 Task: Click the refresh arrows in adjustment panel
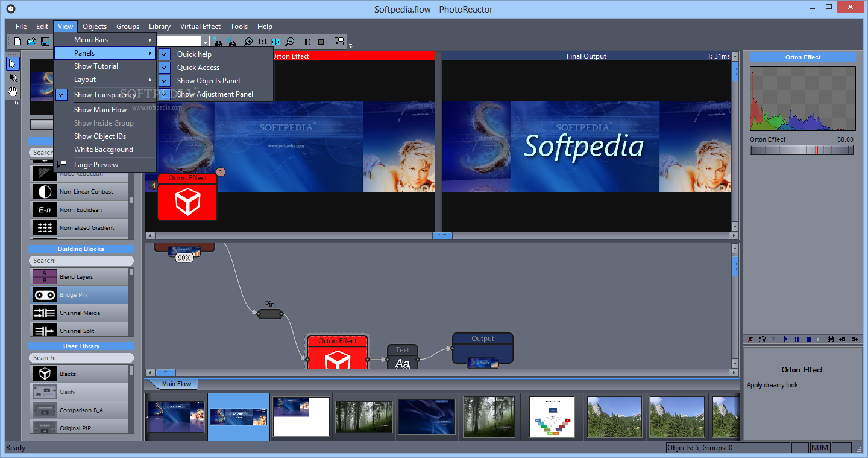(763, 339)
